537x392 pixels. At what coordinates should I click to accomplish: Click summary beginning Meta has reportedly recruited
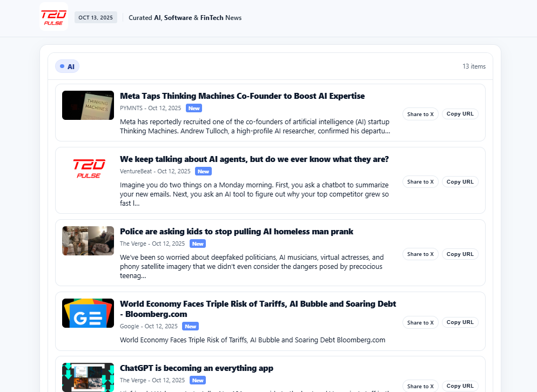(x=255, y=126)
